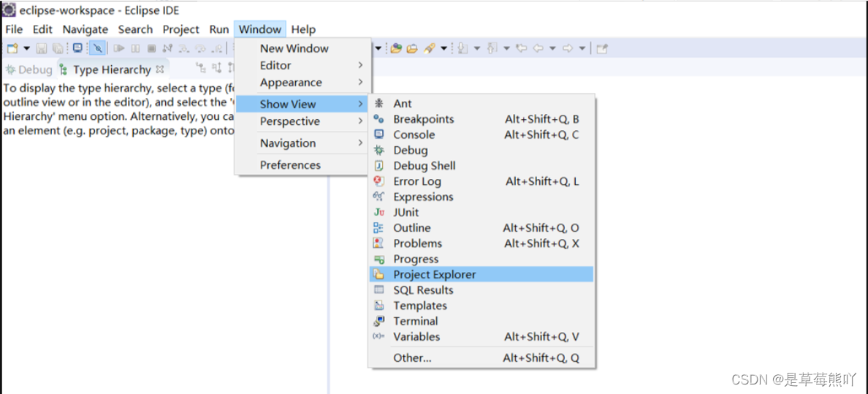Click the Open Task folder icon
This screenshot has height=394, width=868.
point(412,48)
